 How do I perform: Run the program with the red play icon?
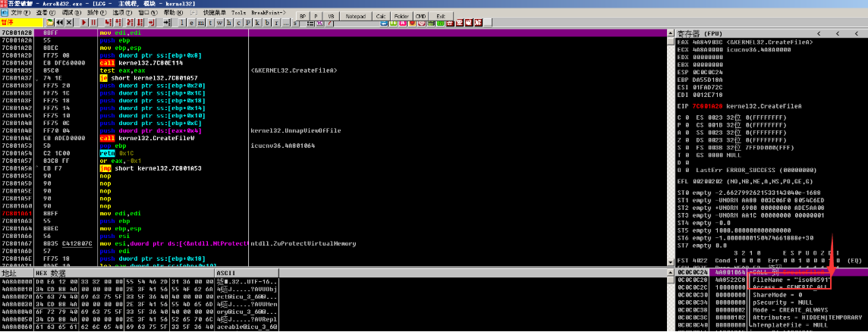pyautogui.click(x=85, y=23)
